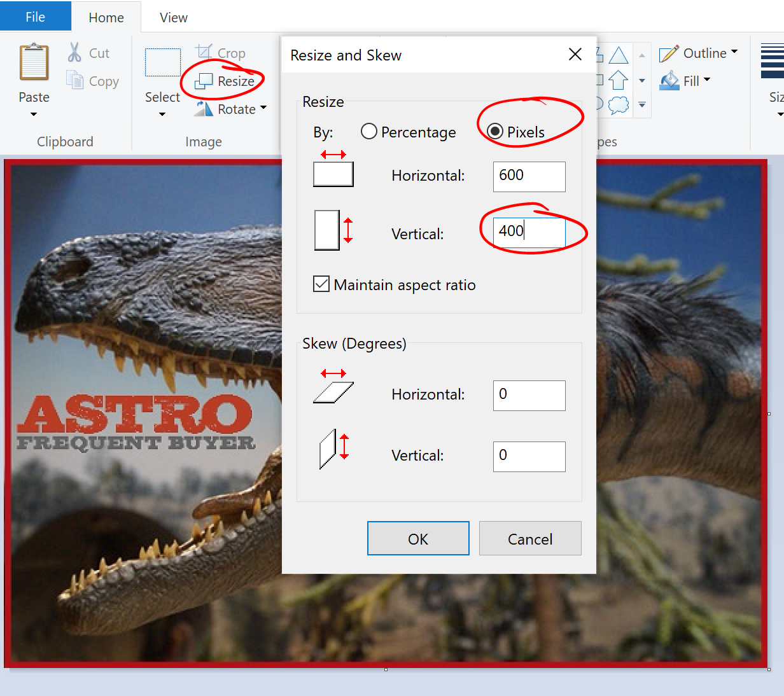Select the cloud callout shape icon
Screen dimensions: 784x696
pyautogui.click(x=619, y=105)
